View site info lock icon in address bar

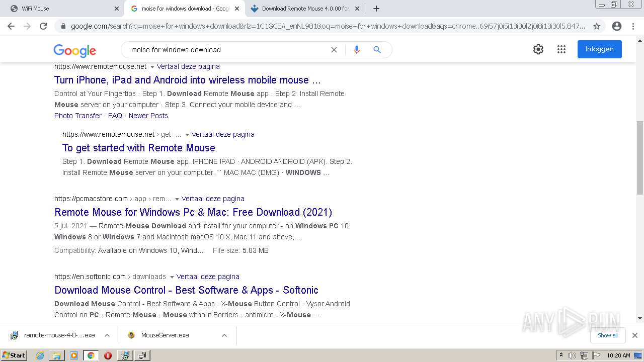tap(63, 26)
